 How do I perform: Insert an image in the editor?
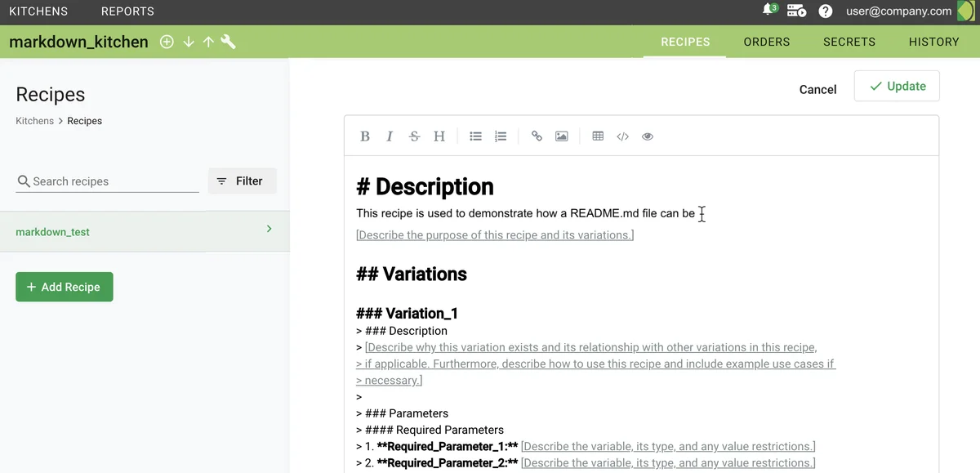562,136
